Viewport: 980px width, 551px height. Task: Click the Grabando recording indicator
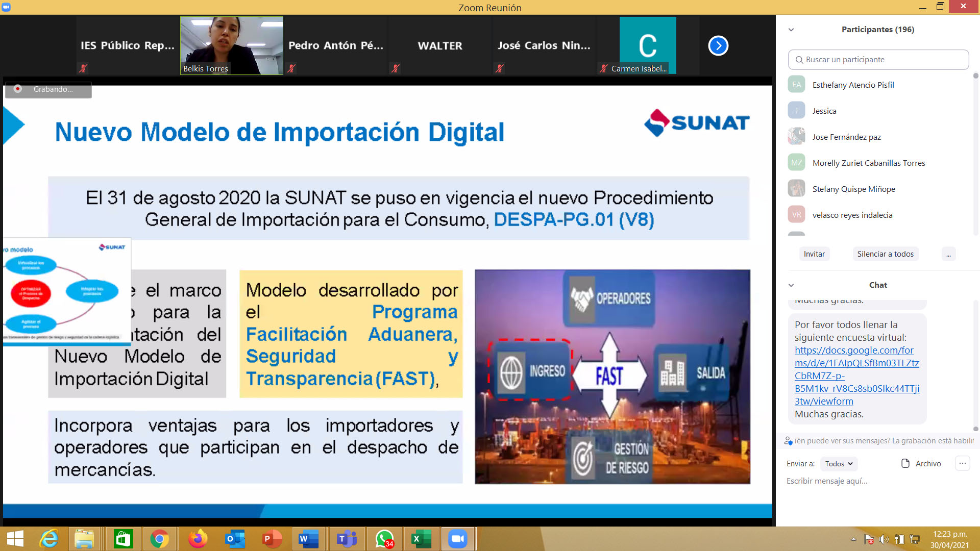click(48, 89)
